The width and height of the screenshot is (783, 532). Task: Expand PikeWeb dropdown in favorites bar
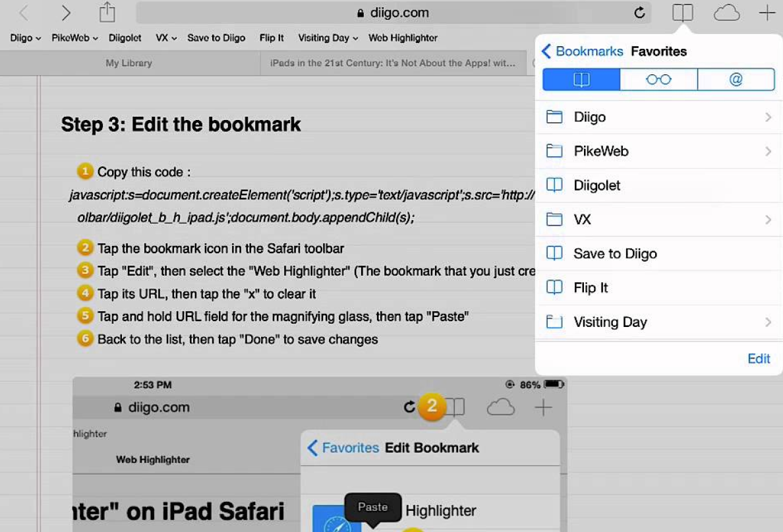click(x=74, y=38)
